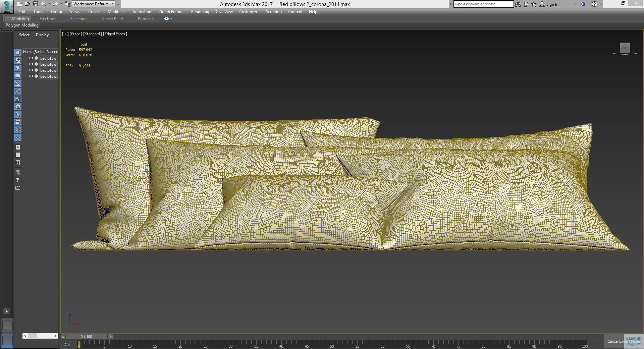Image resolution: width=644 pixels, height=349 pixels.
Task: Toggle Display Geometry sphere filter
Action: click(x=18, y=53)
